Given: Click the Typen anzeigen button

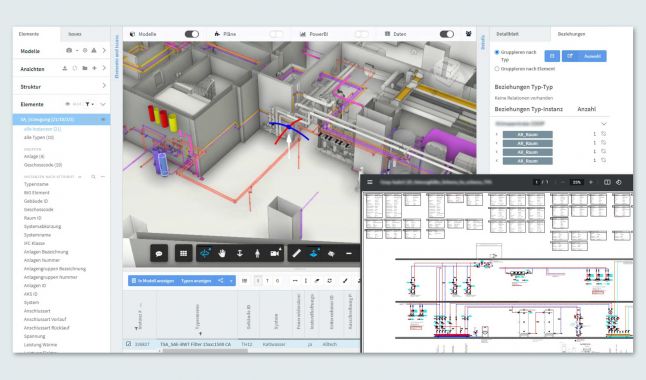Looking at the screenshot, I should coord(196,281).
